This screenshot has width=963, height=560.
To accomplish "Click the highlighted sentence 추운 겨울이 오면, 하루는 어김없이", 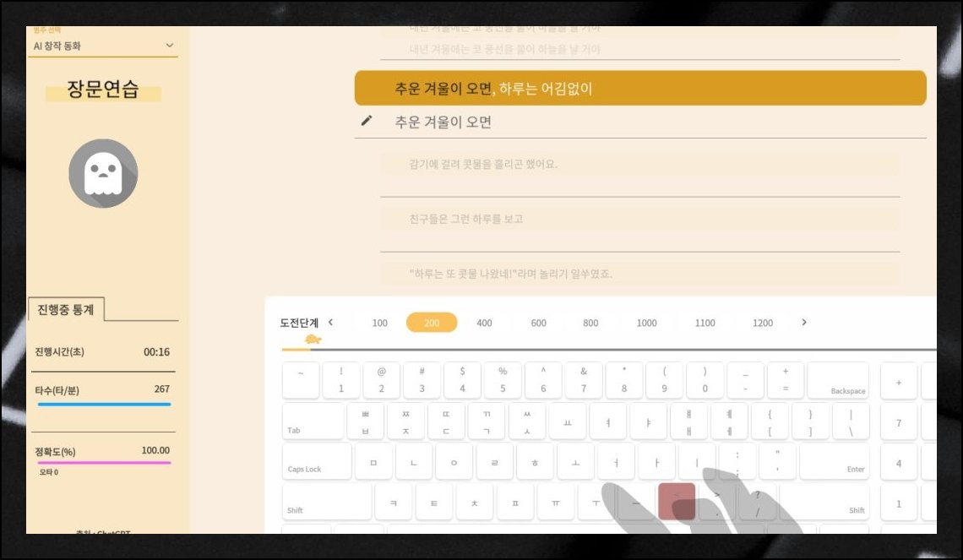I will [640, 88].
